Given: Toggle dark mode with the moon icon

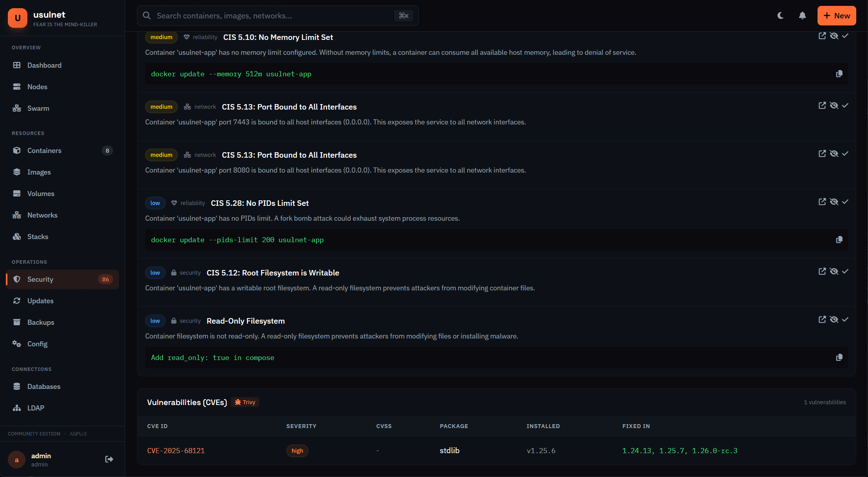Looking at the screenshot, I should 780,16.
